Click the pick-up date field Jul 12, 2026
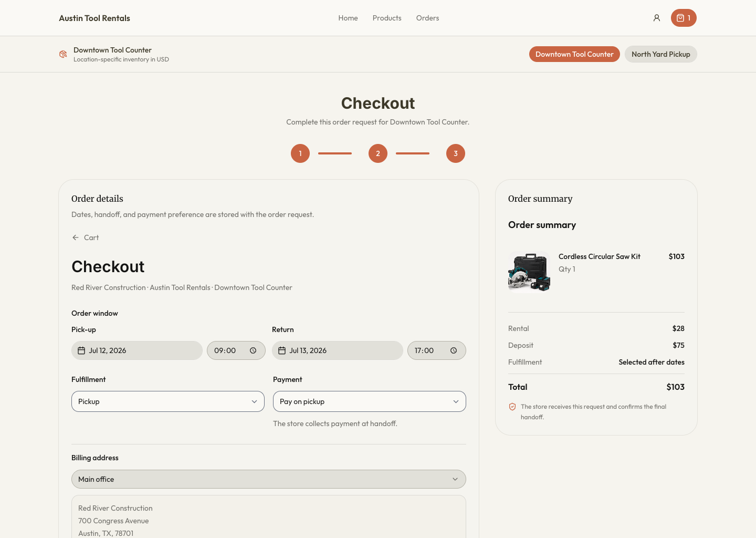This screenshot has height=538, width=756. [137, 350]
